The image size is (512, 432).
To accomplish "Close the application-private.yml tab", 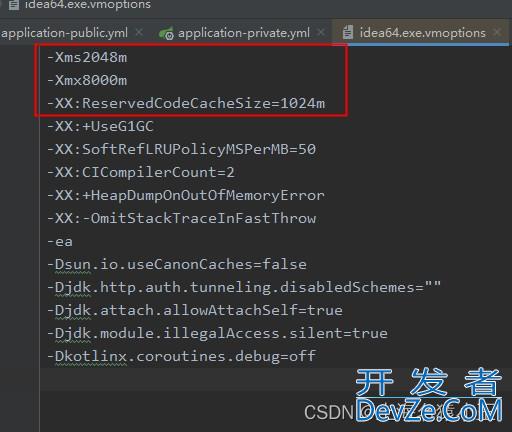I will tap(321, 32).
